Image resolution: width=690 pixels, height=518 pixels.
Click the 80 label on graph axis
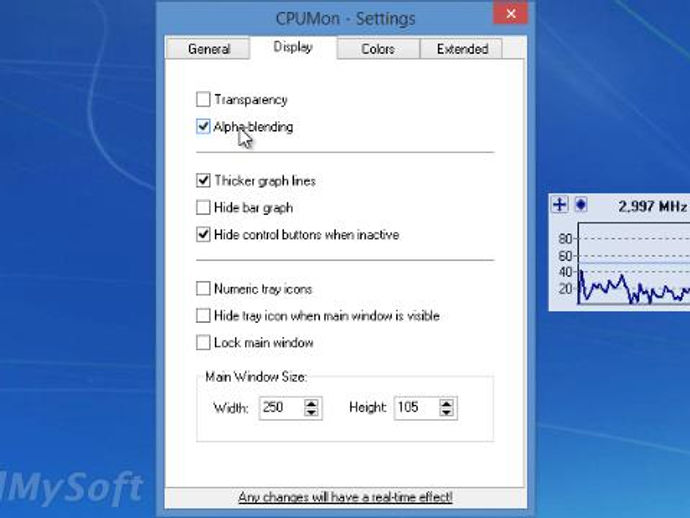pyautogui.click(x=565, y=239)
